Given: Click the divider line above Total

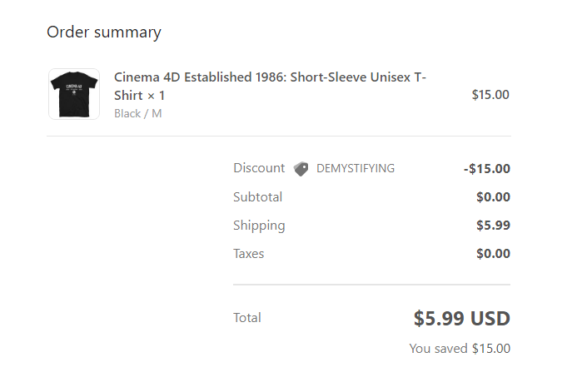Looking at the screenshot, I should tap(371, 285).
